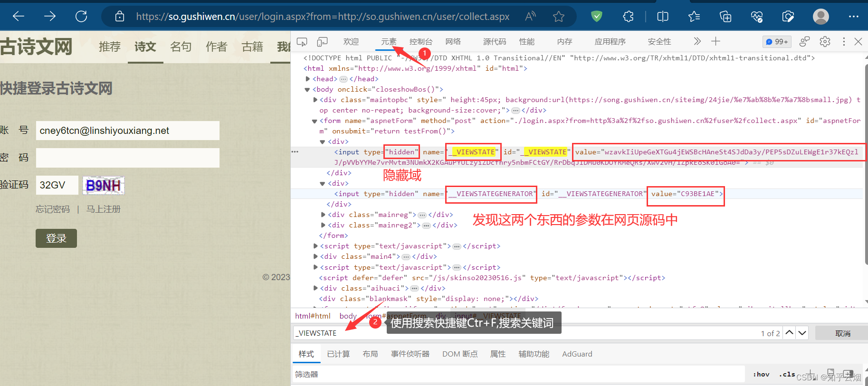The image size is (868, 386).
Task: Open the Collections icon
Action: pos(725,17)
